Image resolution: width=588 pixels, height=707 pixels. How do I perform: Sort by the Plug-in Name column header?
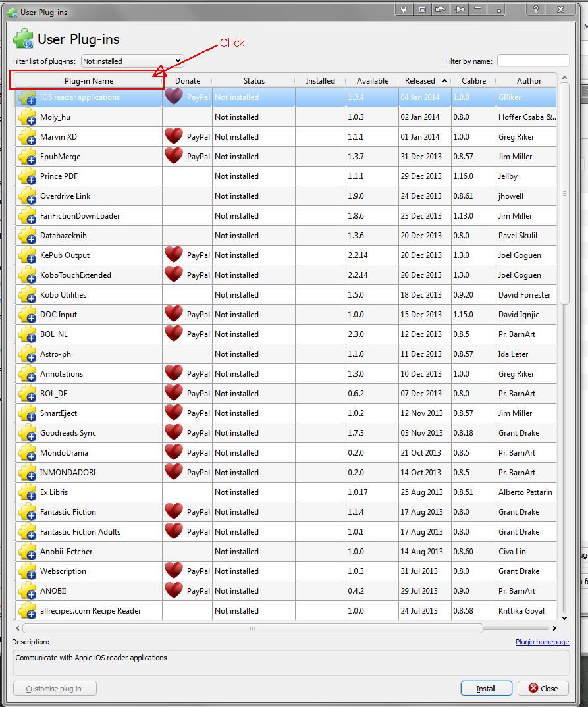point(88,81)
